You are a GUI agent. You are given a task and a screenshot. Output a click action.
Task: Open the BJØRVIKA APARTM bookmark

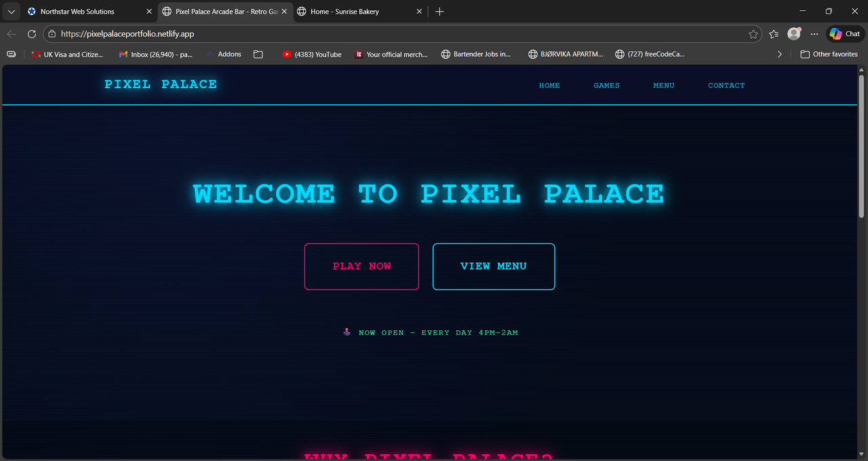tap(566, 54)
